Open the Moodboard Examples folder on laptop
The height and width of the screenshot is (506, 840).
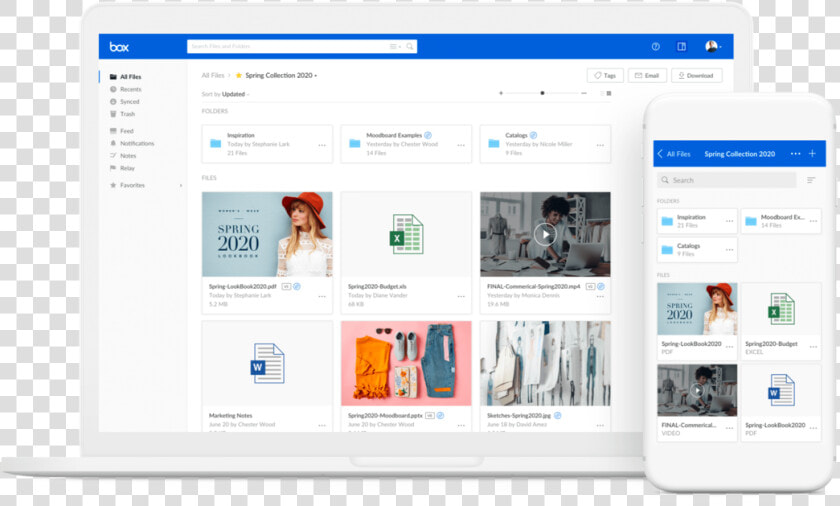pyautogui.click(x=406, y=144)
